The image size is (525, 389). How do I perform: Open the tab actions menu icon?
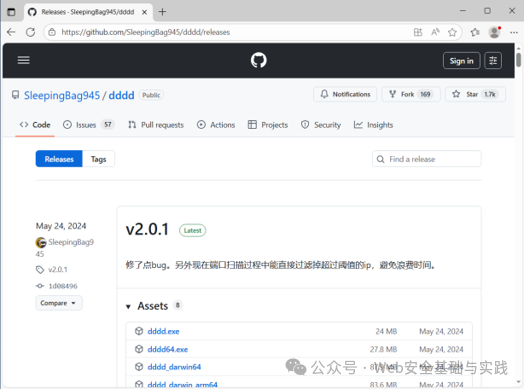(x=11, y=12)
